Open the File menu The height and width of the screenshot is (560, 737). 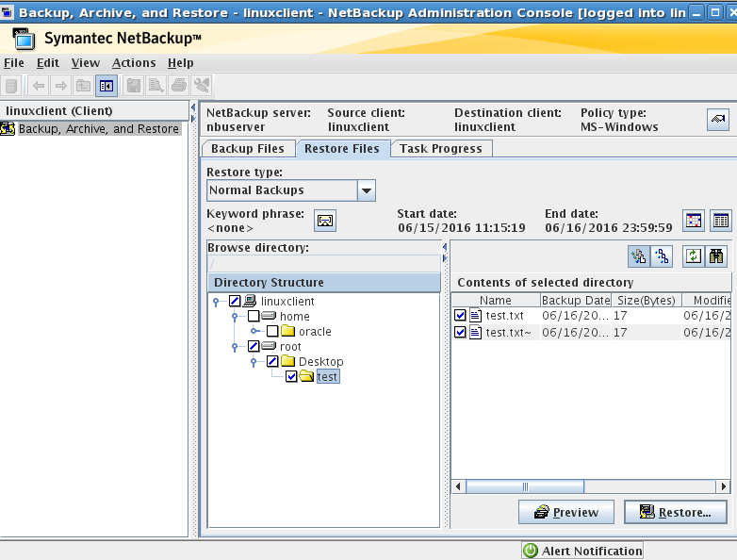coord(13,63)
